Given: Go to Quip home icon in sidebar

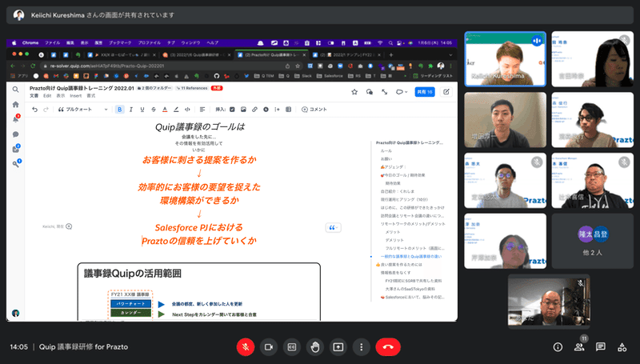Looking at the screenshot, I should tap(15, 105).
